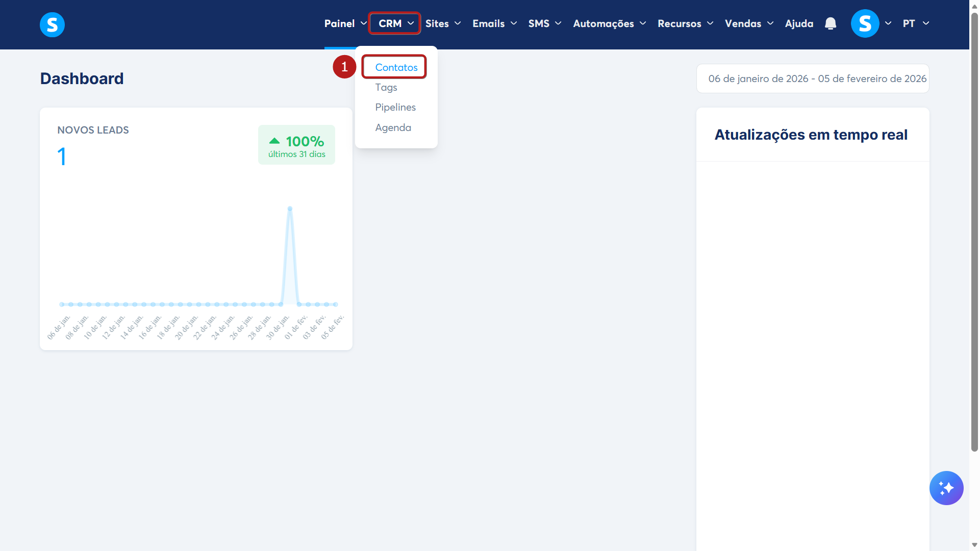
Task: Click the red step number 1 marker
Action: pos(344,67)
